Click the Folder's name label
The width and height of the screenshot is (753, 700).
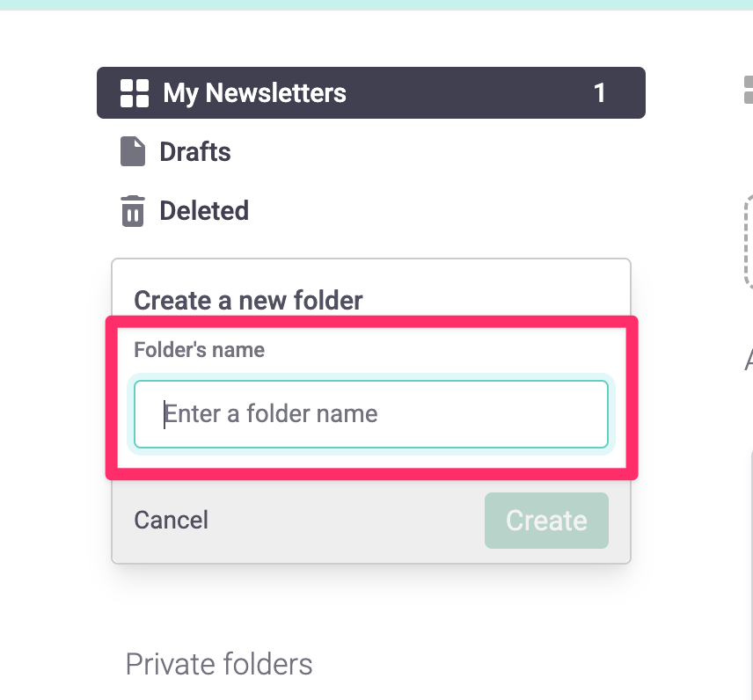[x=198, y=349]
